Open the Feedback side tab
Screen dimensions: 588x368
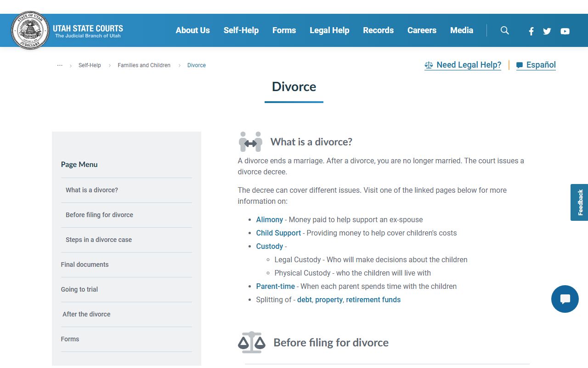(x=580, y=202)
